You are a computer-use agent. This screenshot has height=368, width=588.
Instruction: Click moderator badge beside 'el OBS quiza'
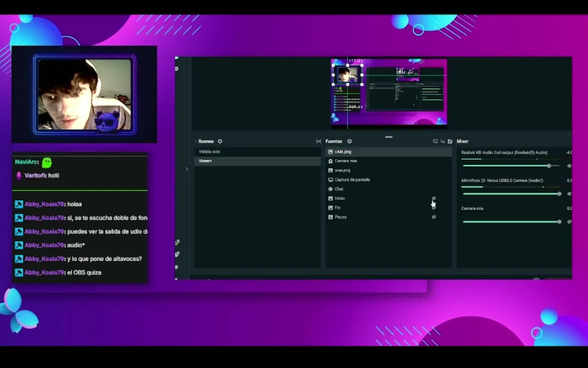pos(19,272)
